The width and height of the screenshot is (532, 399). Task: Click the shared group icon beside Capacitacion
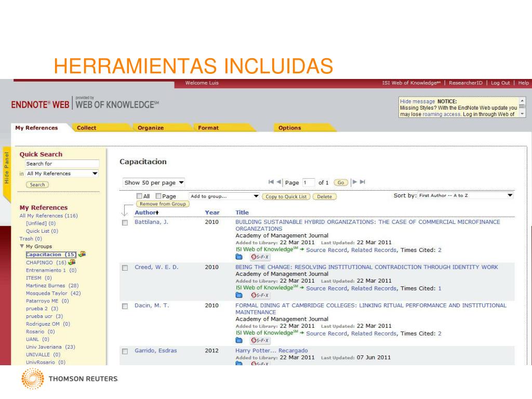coord(82,254)
